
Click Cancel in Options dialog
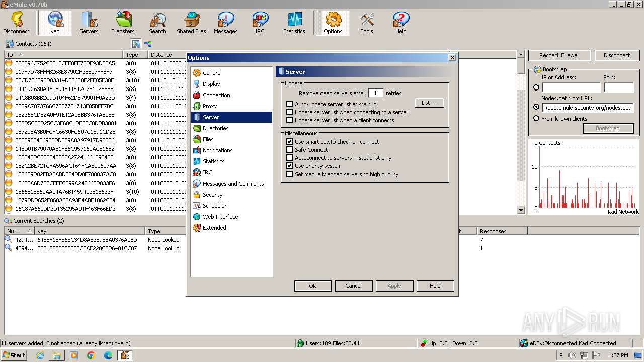coord(353,286)
